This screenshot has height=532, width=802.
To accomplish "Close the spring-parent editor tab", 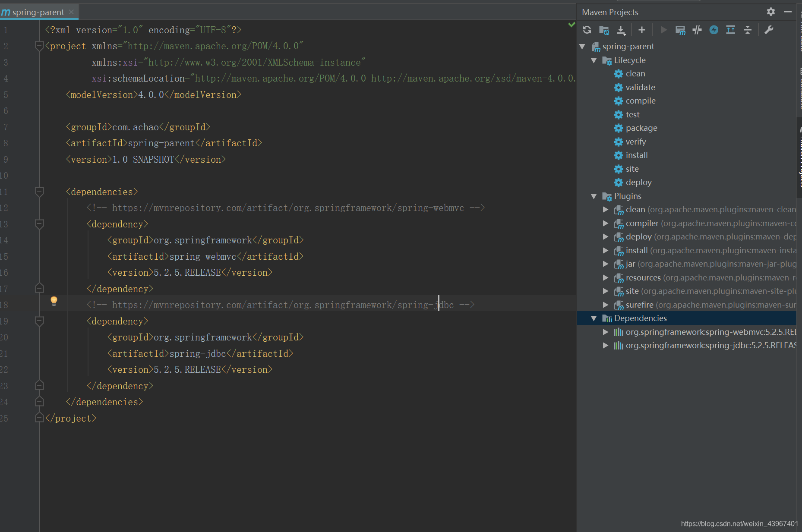I will tap(71, 12).
